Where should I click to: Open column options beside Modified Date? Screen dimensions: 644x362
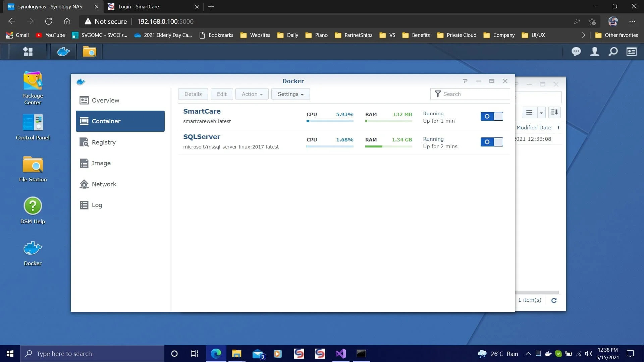(558, 128)
